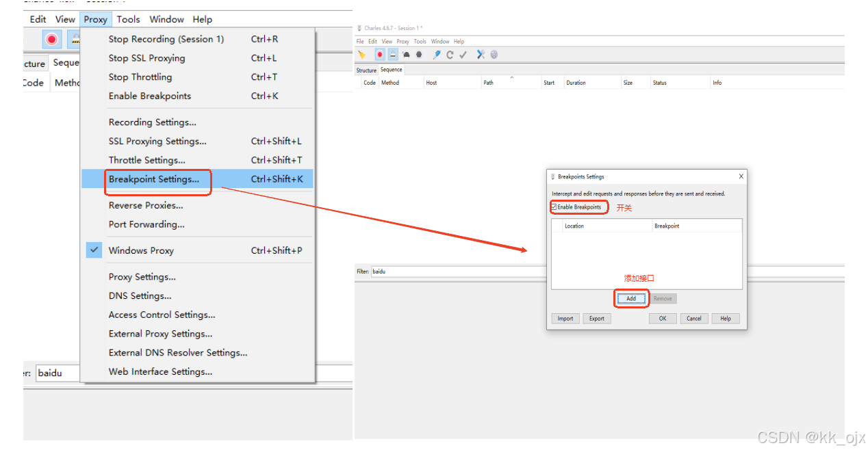The height and width of the screenshot is (452, 868).
Task: Toggle the SSL proxying padlock icon in the right window toolbar
Action: point(393,55)
